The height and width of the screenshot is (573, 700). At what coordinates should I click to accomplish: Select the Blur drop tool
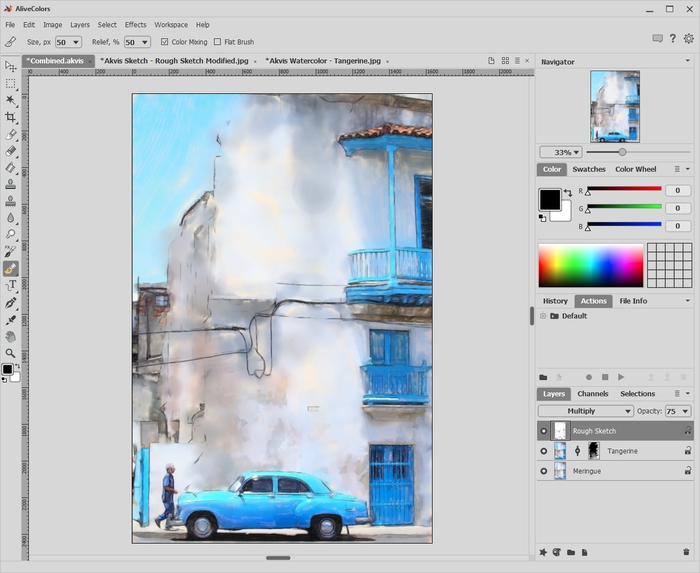pyautogui.click(x=10, y=218)
